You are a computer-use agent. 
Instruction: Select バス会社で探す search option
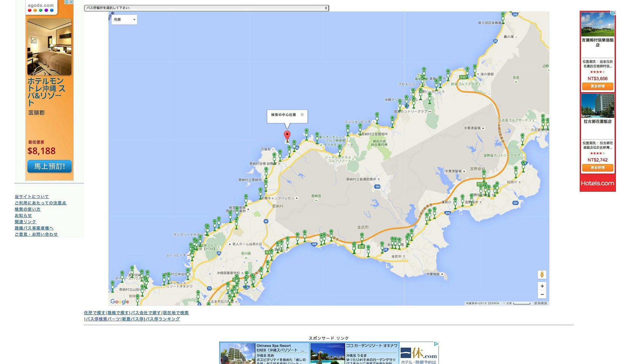pos(146,313)
